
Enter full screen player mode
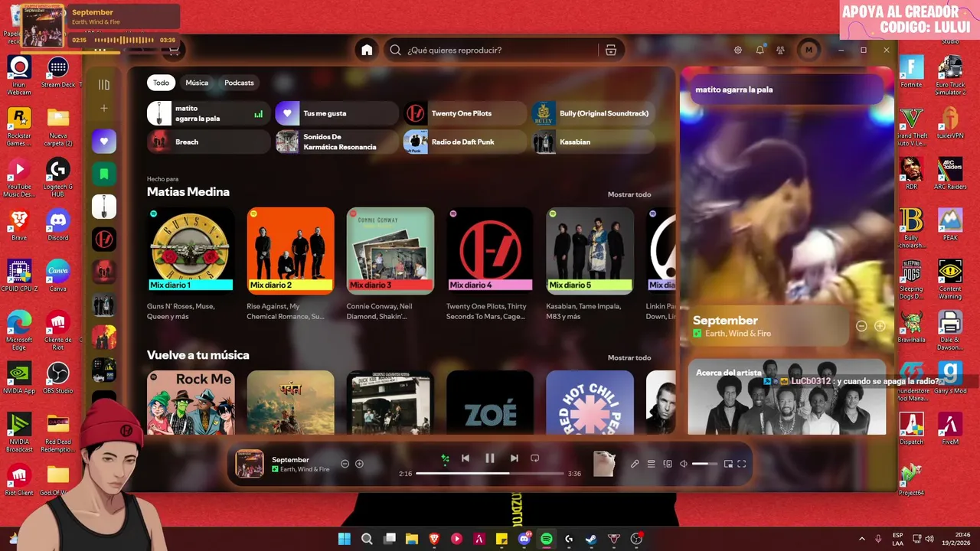[x=742, y=464]
